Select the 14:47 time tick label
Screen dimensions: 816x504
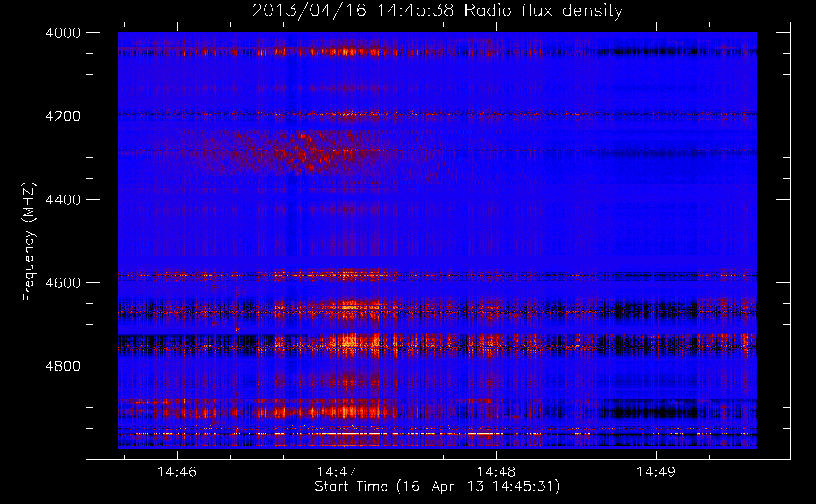[x=336, y=472]
